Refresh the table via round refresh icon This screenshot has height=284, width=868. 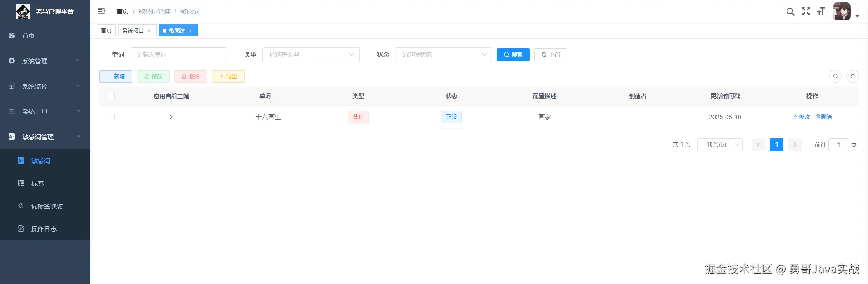(853, 76)
